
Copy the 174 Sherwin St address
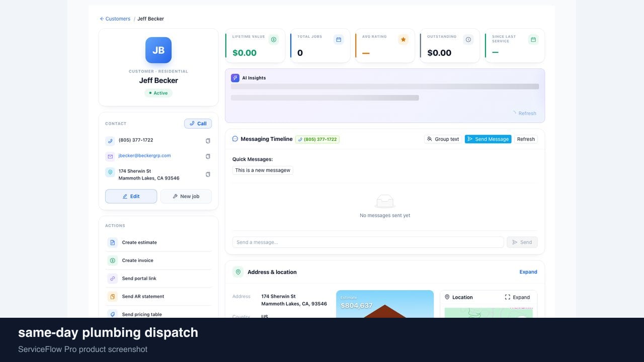pyautogui.click(x=208, y=174)
